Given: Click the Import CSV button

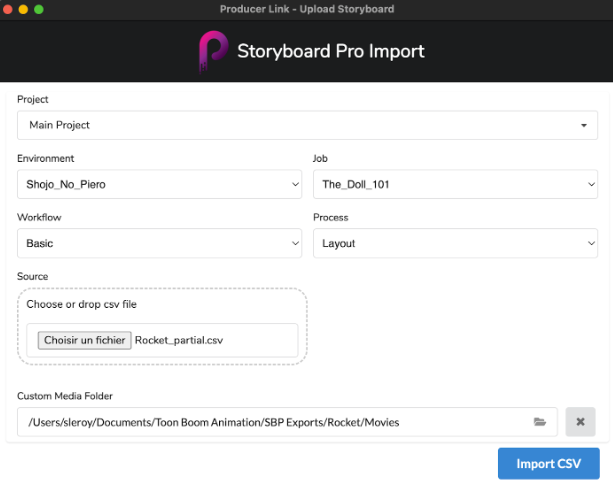Looking at the screenshot, I should tap(548, 464).
